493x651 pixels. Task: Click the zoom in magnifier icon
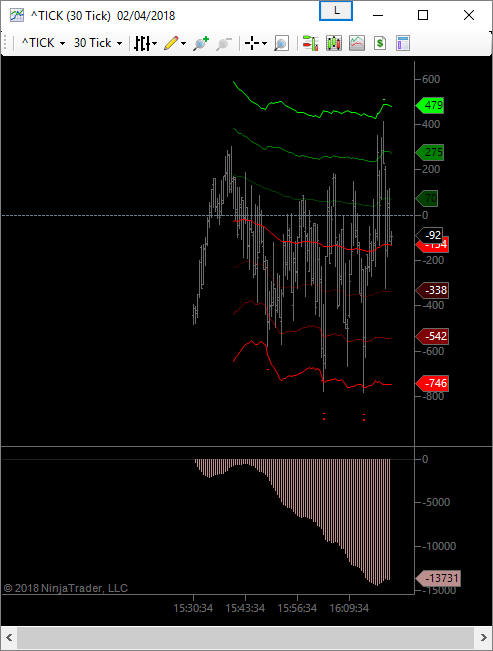tap(201, 43)
